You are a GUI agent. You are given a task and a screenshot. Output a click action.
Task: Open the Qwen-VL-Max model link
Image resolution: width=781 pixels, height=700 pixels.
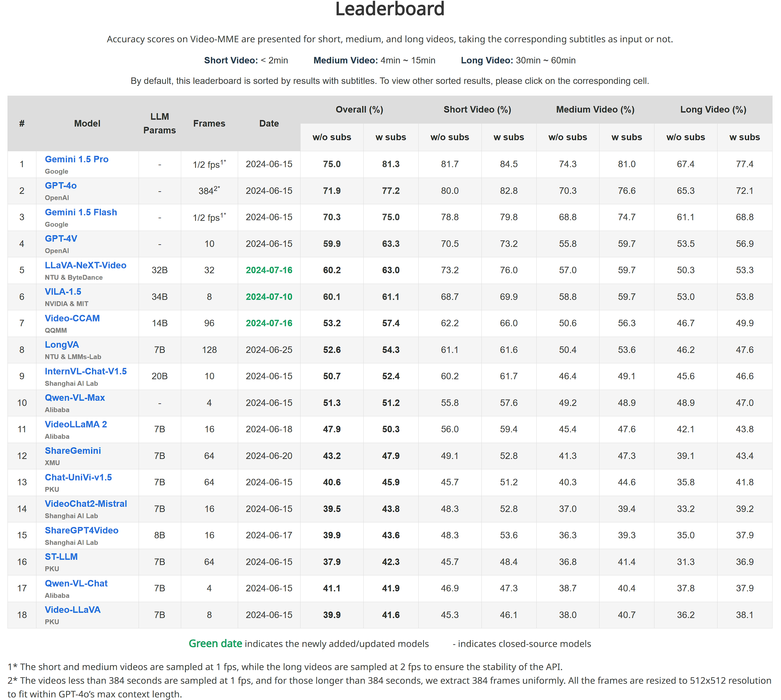point(75,398)
